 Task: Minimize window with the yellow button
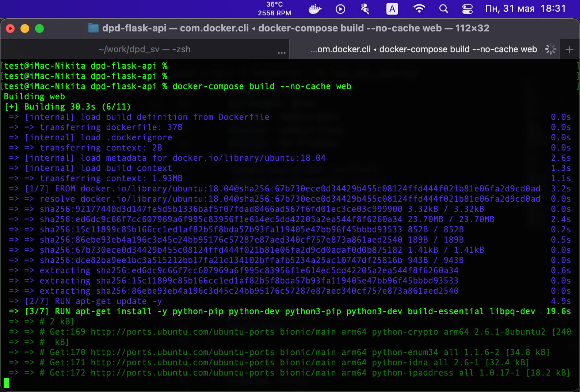click(x=25, y=28)
